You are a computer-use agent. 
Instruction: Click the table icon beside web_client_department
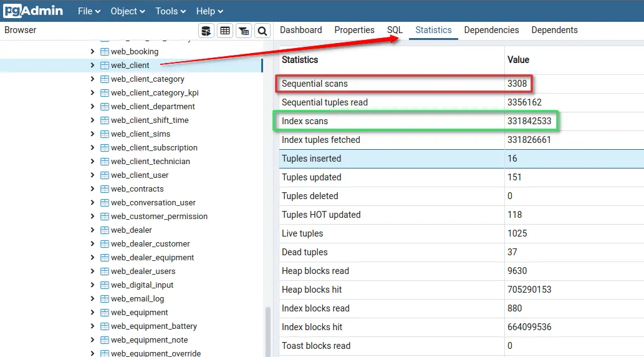point(105,107)
